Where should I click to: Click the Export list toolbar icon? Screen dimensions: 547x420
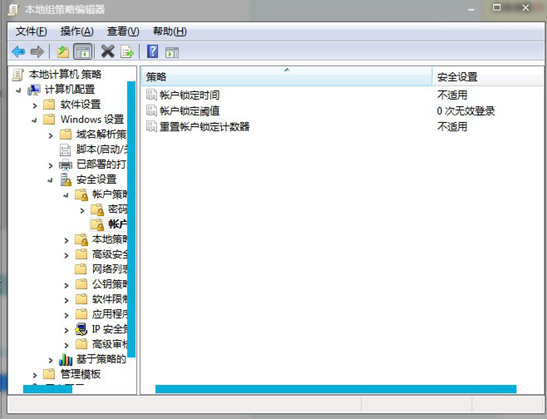pyautogui.click(x=127, y=52)
